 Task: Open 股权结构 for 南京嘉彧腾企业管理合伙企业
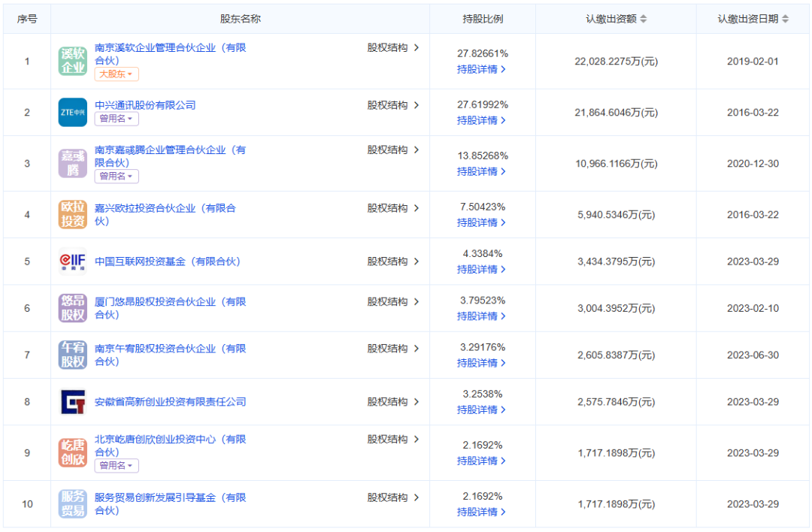(x=393, y=150)
